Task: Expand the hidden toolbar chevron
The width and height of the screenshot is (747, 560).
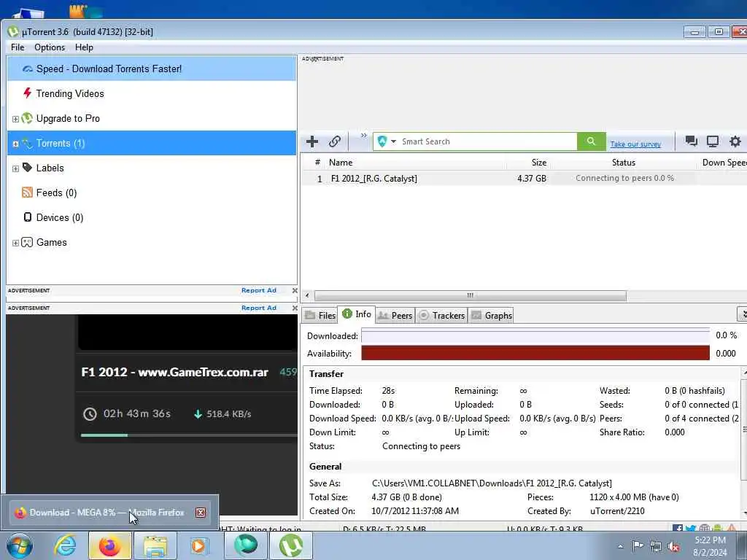Action: (363, 136)
